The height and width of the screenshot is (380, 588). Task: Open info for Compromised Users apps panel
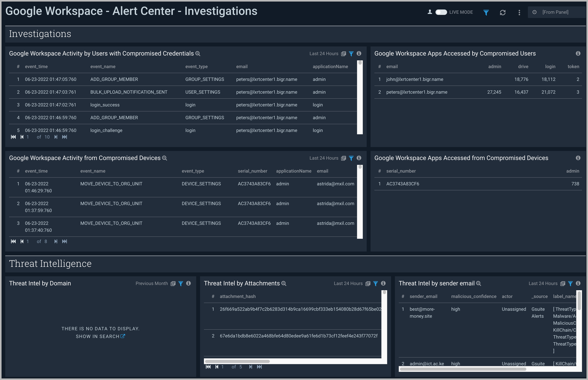coord(578,53)
